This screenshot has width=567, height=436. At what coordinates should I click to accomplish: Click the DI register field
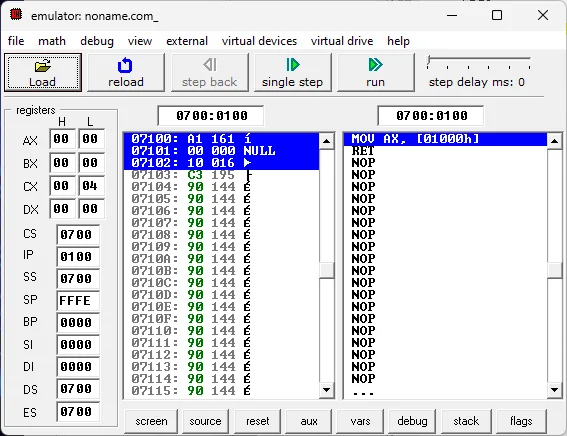[x=78, y=367]
